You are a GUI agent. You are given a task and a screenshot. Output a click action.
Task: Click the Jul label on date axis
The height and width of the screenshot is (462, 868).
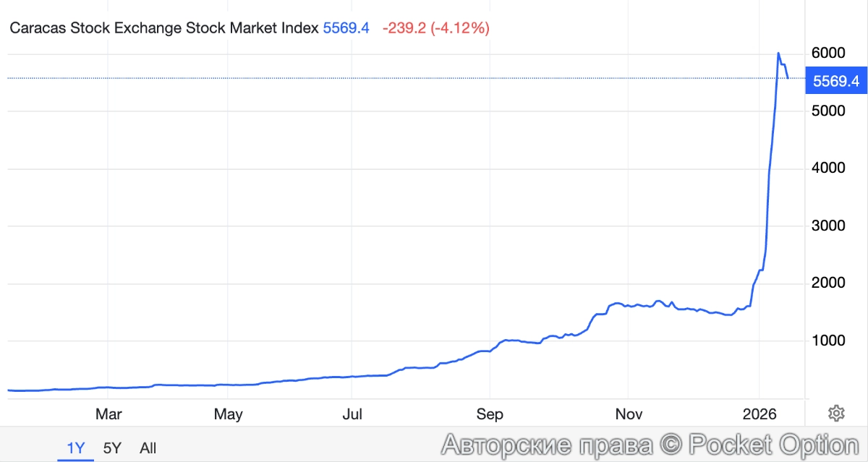click(x=352, y=414)
